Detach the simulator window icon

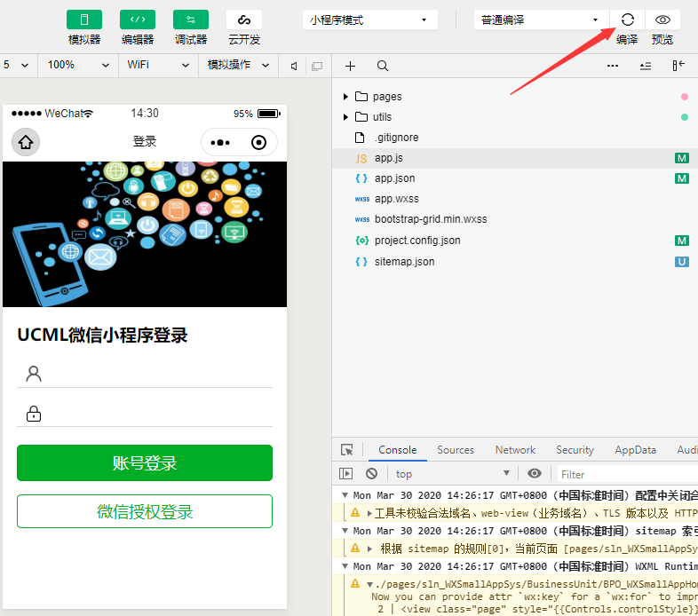pos(317,66)
